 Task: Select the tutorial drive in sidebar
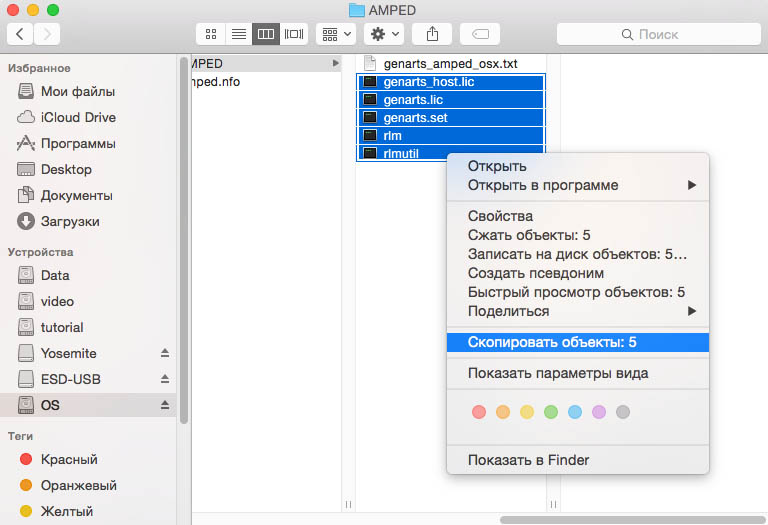coord(88,327)
